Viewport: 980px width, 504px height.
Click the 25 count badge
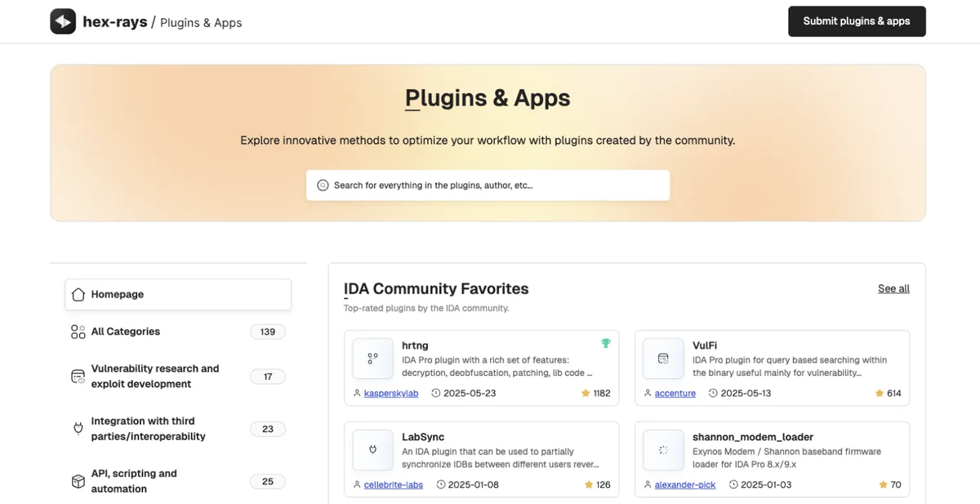268,481
